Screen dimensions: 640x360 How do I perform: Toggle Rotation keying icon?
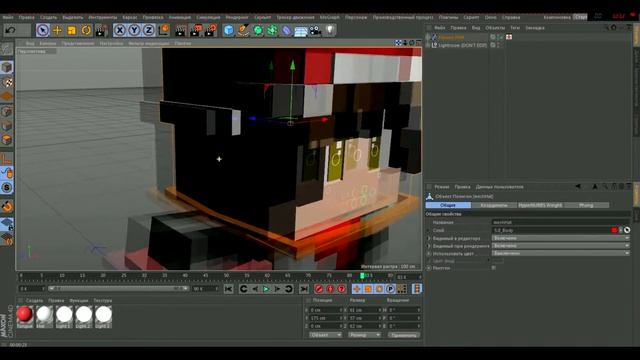(379, 289)
